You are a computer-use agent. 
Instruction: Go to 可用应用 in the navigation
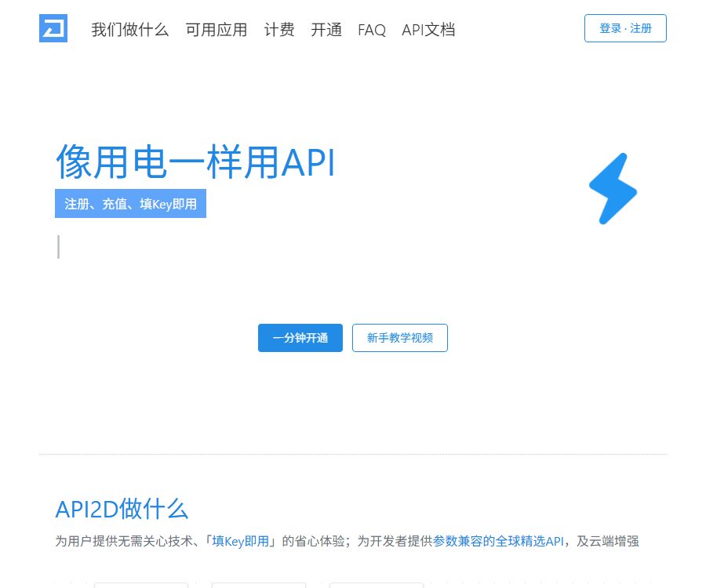(217, 30)
